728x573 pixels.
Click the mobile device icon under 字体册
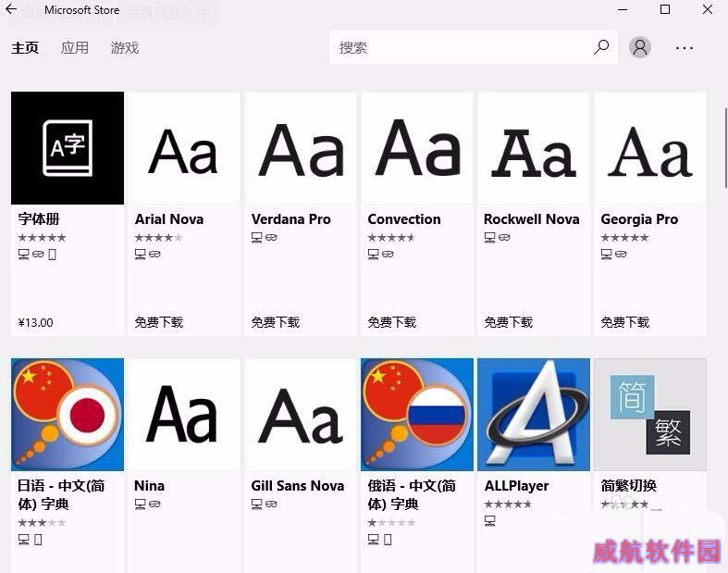pos(53,255)
